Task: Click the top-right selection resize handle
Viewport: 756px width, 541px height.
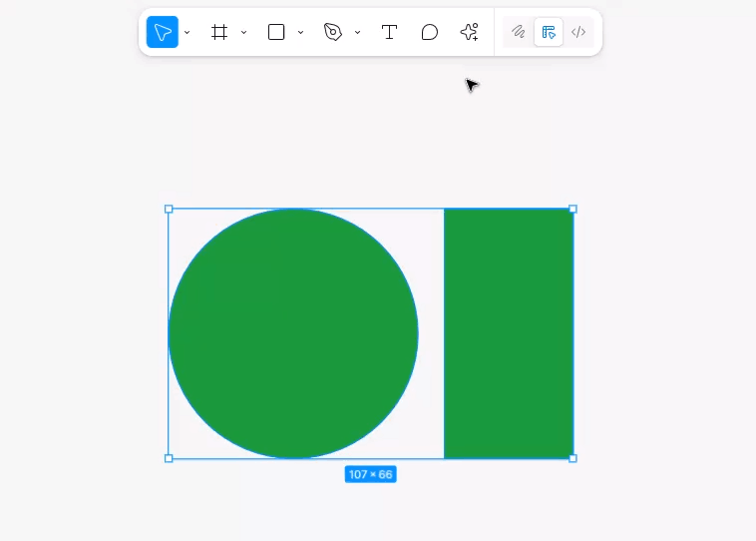Action: click(x=572, y=209)
